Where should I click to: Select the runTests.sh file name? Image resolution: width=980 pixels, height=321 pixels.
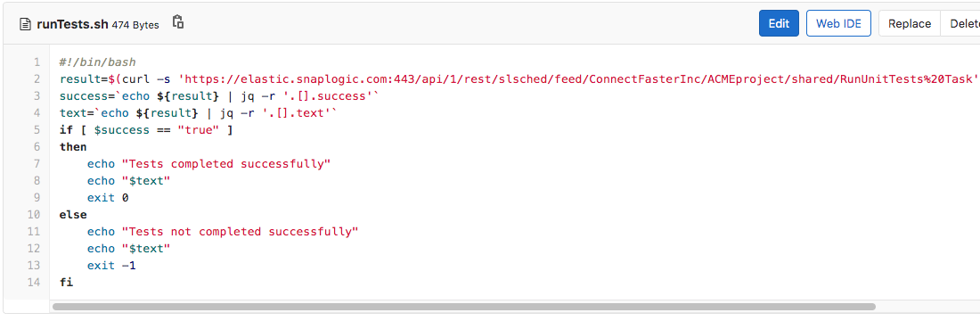click(72, 24)
